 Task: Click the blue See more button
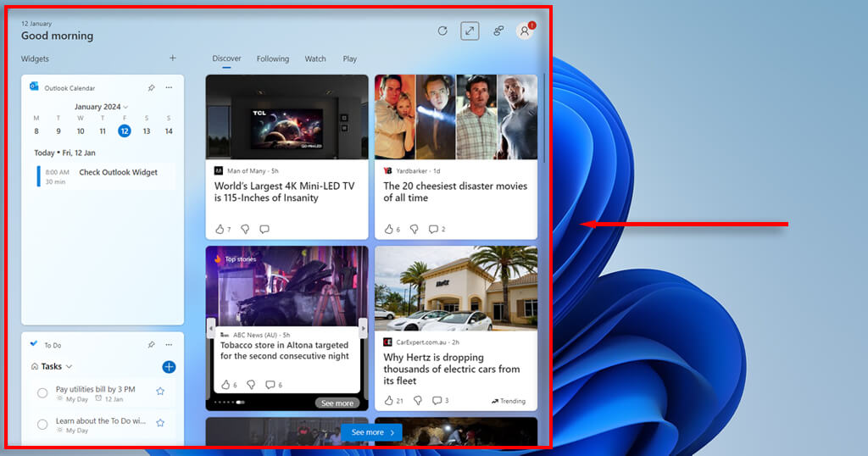372,432
